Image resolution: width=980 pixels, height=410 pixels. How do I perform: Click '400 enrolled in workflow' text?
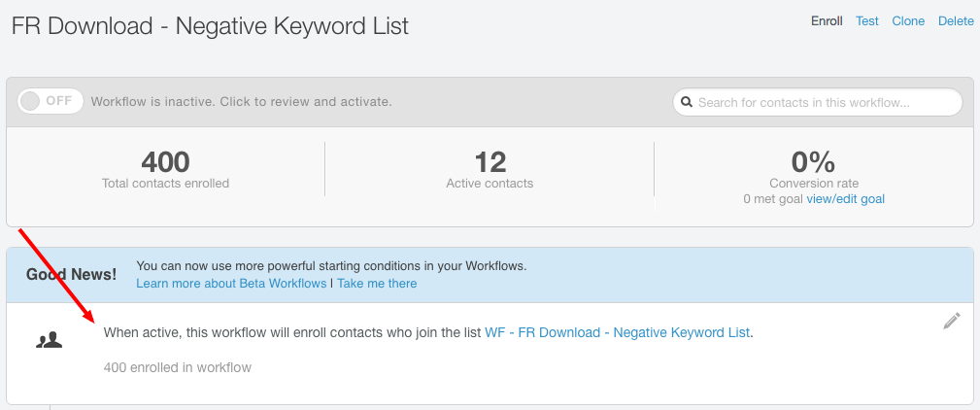tap(178, 367)
